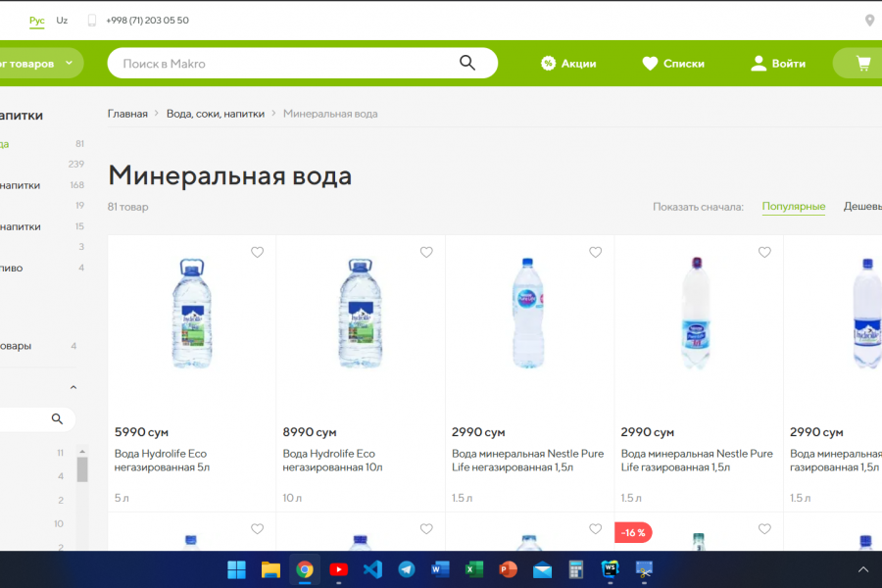Open Mail app from the taskbar
The image size is (882, 588).
point(542,569)
